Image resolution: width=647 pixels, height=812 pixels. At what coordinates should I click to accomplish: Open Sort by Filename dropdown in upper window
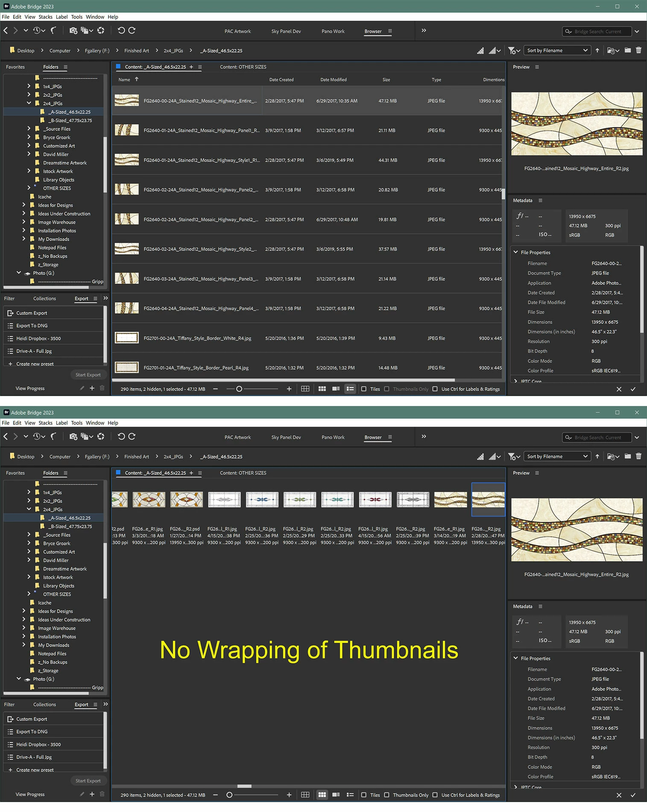557,50
